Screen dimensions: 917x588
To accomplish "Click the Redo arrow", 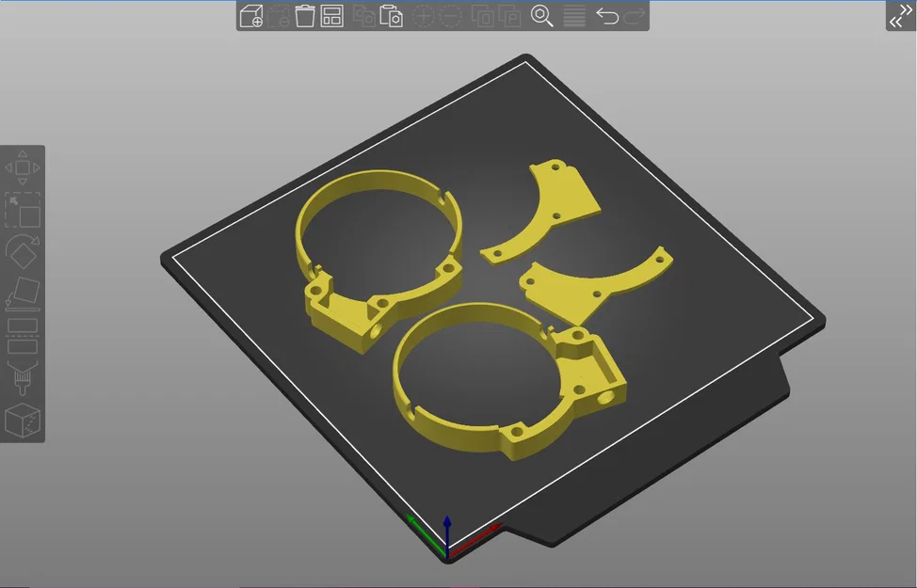I will click(x=634, y=16).
